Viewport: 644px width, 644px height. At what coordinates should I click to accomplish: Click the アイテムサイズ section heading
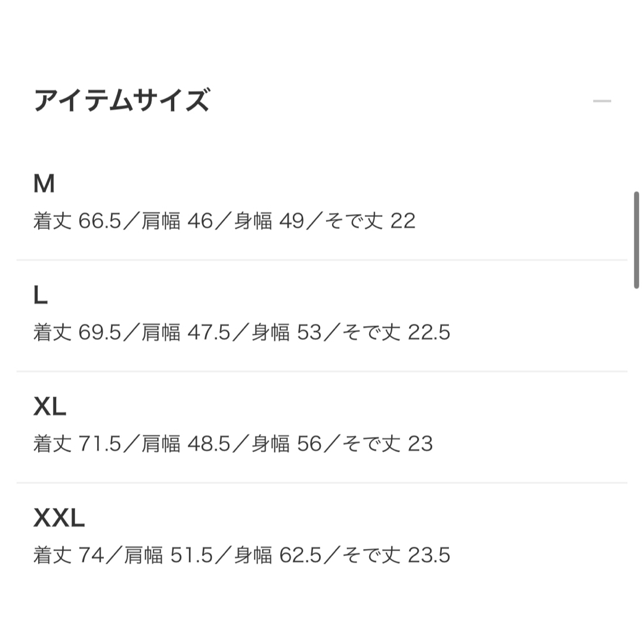click(122, 101)
